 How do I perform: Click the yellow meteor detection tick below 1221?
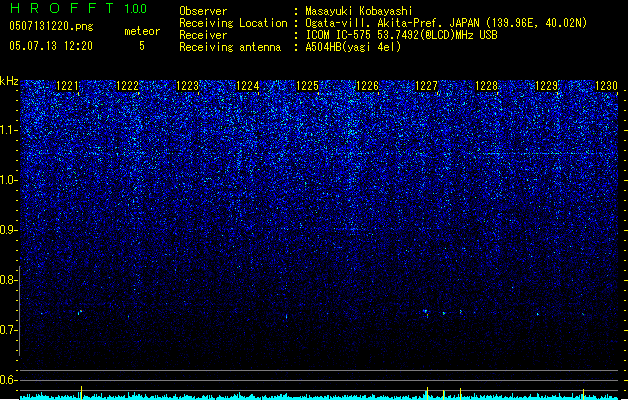click(81, 393)
